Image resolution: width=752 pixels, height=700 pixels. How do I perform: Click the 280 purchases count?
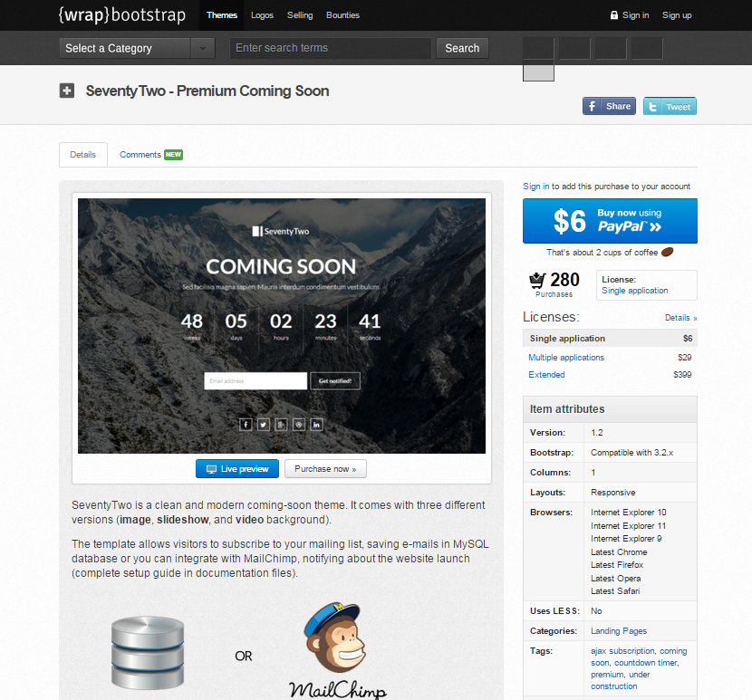click(x=564, y=280)
